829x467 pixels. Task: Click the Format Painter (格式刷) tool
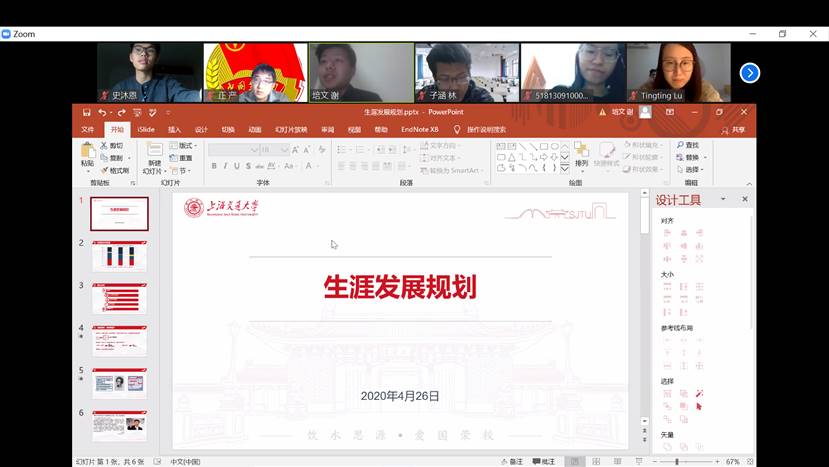(114, 170)
